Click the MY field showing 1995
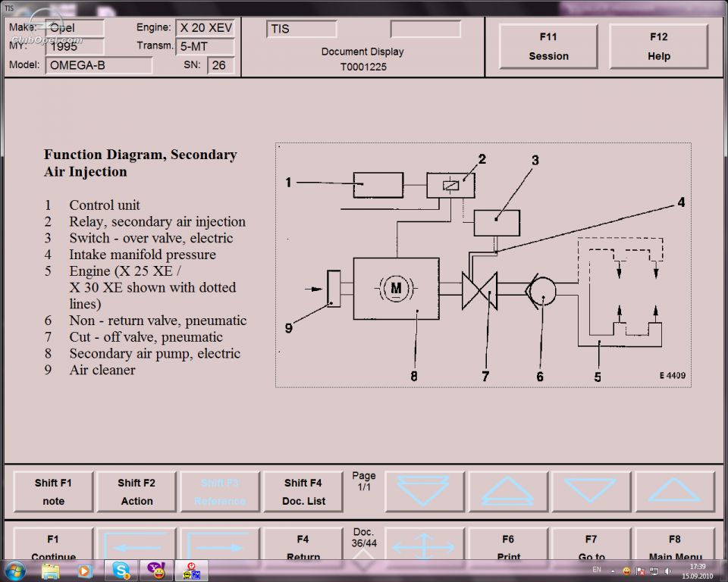Screen dimensions: 728x582 74,46
